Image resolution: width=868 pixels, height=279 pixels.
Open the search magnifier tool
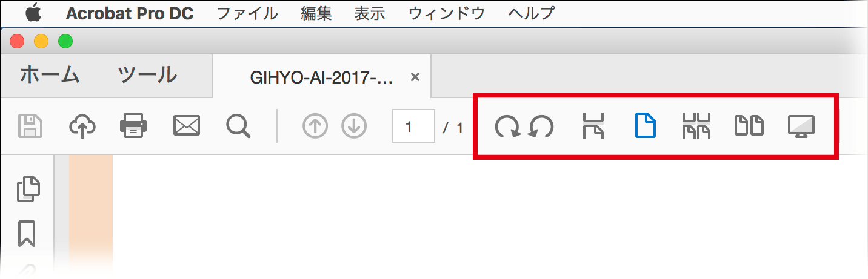pos(239,126)
